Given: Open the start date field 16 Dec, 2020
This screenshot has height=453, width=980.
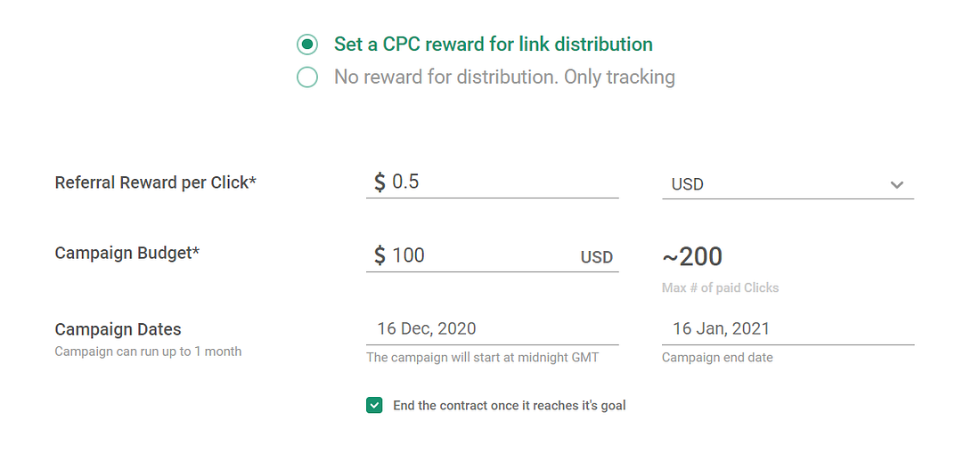Looking at the screenshot, I should (x=492, y=328).
